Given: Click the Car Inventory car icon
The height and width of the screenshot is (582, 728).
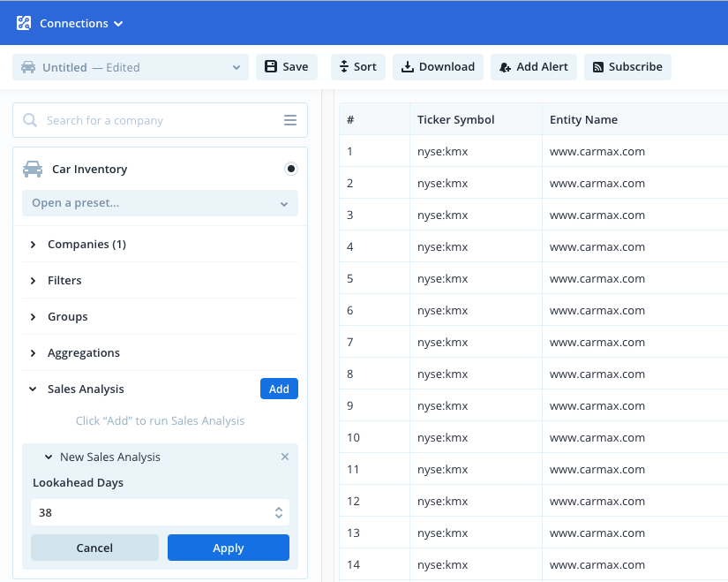Looking at the screenshot, I should 33,169.
